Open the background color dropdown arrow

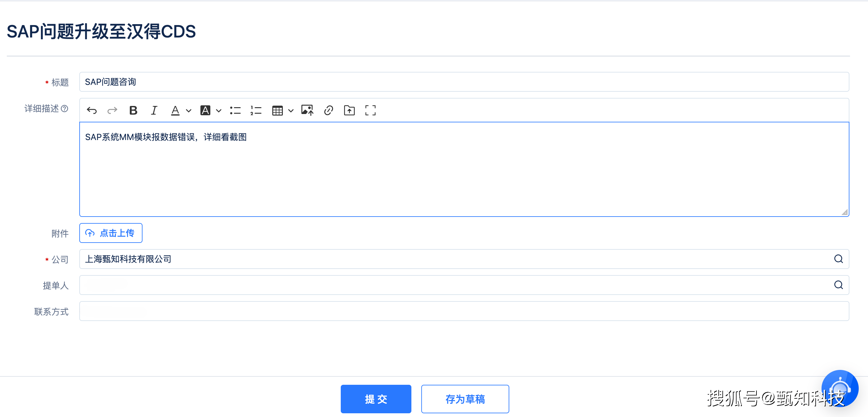coord(219,111)
